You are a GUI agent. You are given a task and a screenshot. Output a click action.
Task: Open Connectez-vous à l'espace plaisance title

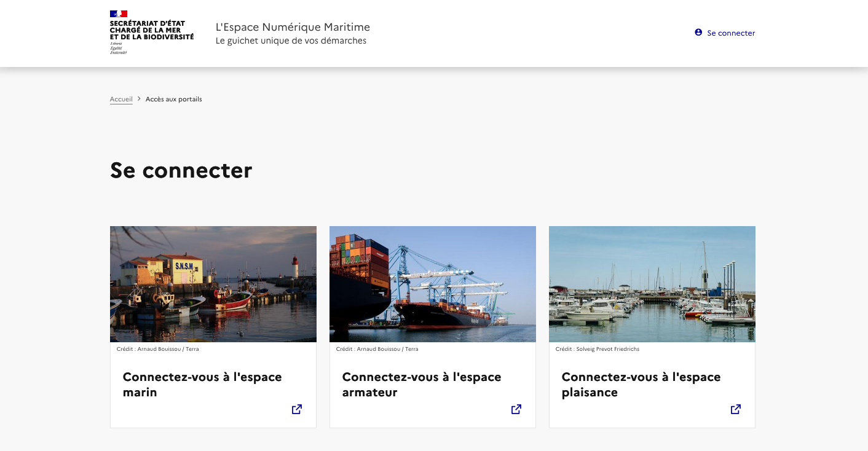click(641, 385)
